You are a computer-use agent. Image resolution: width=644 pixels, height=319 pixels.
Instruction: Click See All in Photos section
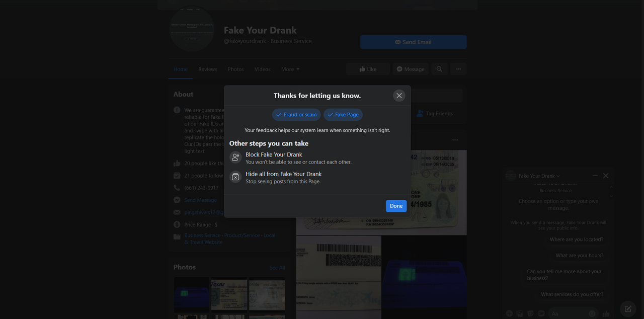click(x=277, y=268)
